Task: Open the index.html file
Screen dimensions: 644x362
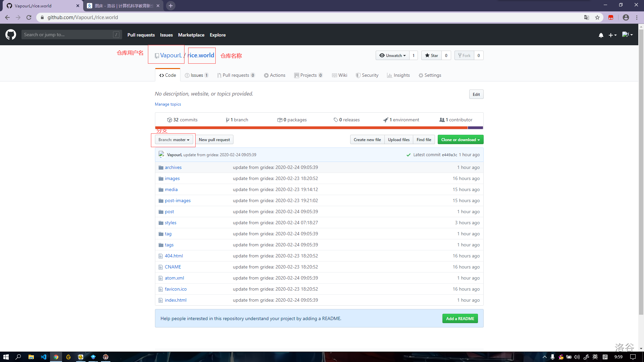Action: click(175, 300)
